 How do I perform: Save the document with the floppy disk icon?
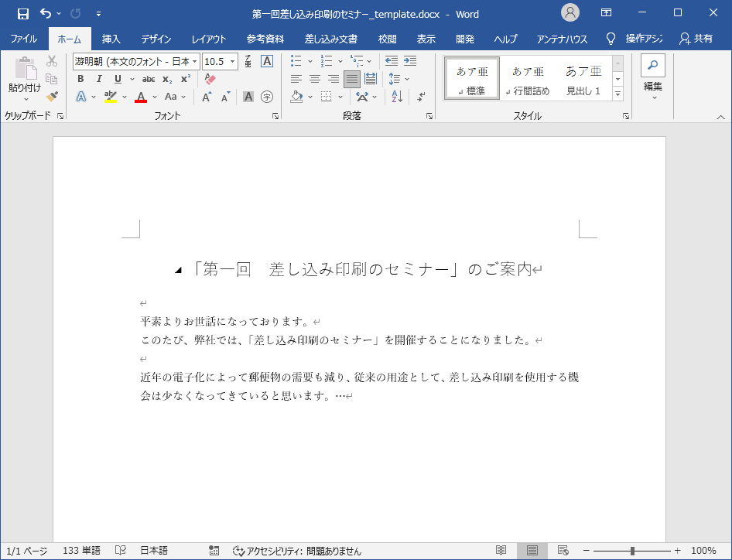22,14
